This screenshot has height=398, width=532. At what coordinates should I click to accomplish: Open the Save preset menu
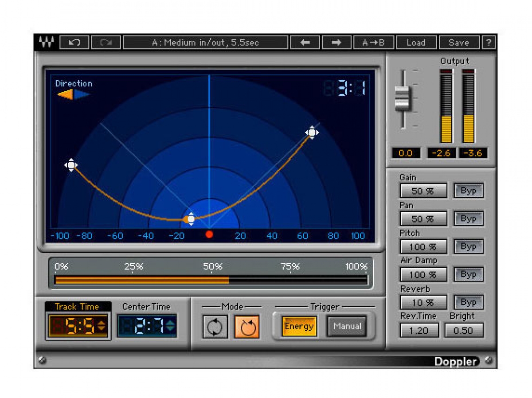(459, 43)
